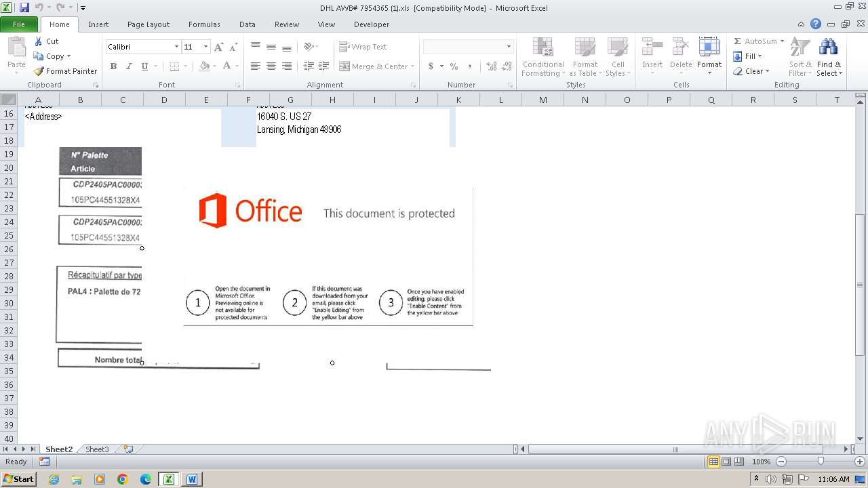Switch to Page Break Preview in status bar

coord(738,462)
